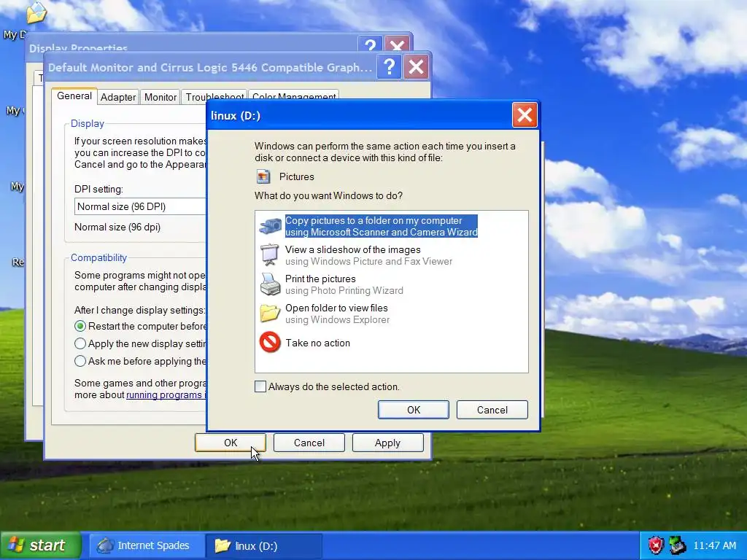Confirm with OK in linux (D:) dialog
The height and width of the screenshot is (560, 747).
414,410
